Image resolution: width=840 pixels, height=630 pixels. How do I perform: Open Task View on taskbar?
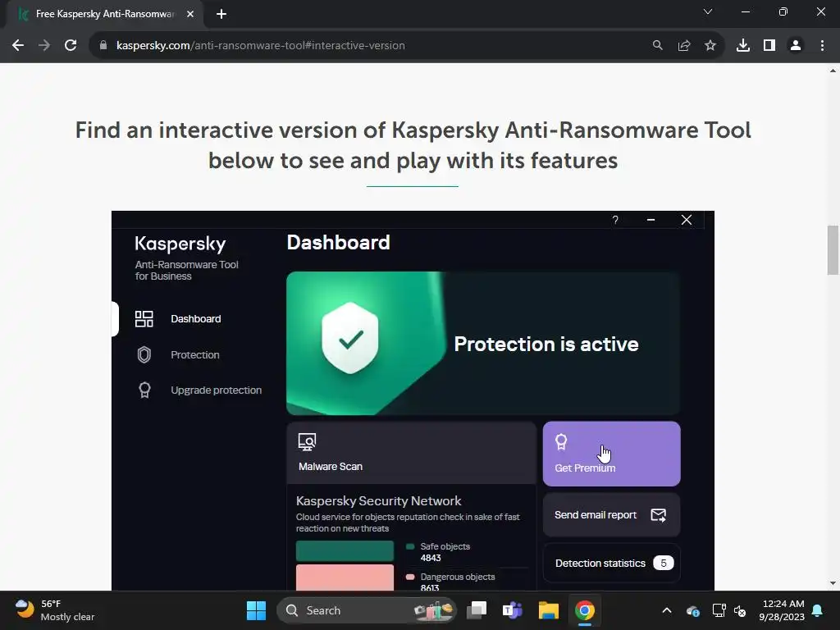477,610
